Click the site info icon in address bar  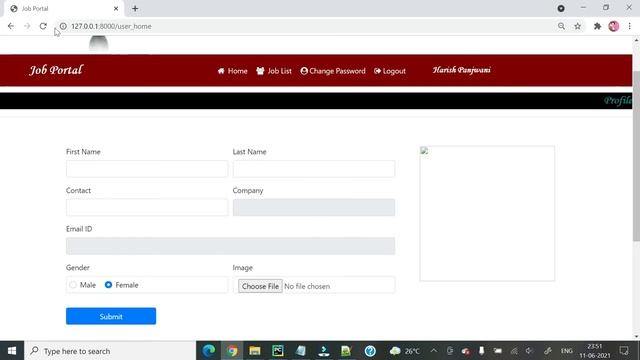pos(63,26)
